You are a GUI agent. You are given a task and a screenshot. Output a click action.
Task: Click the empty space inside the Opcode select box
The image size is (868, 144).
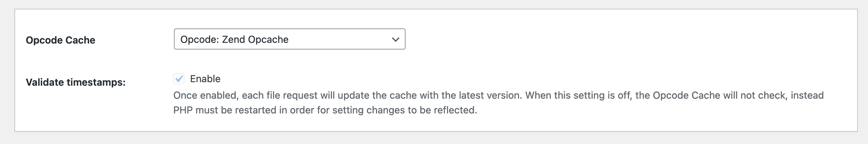tap(339, 39)
